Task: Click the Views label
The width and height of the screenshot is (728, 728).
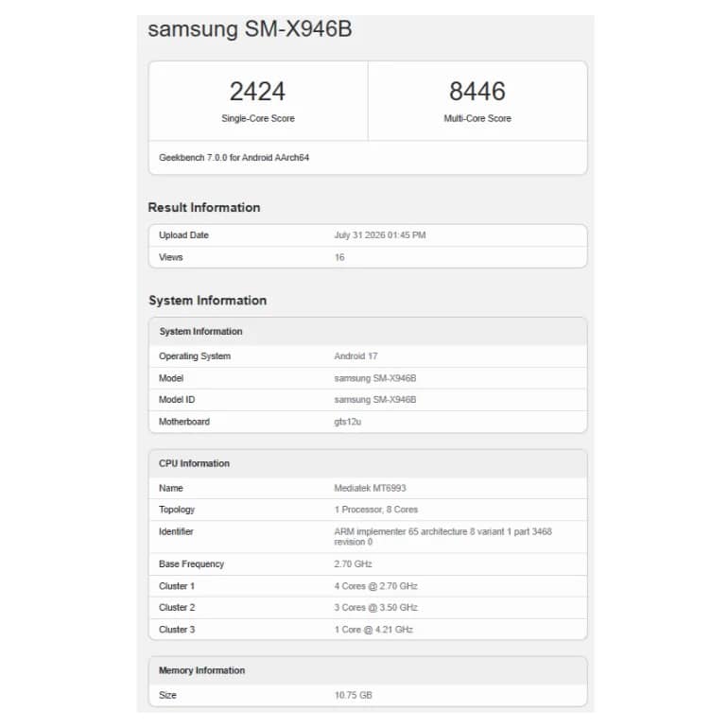Action: (x=171, y=257)
